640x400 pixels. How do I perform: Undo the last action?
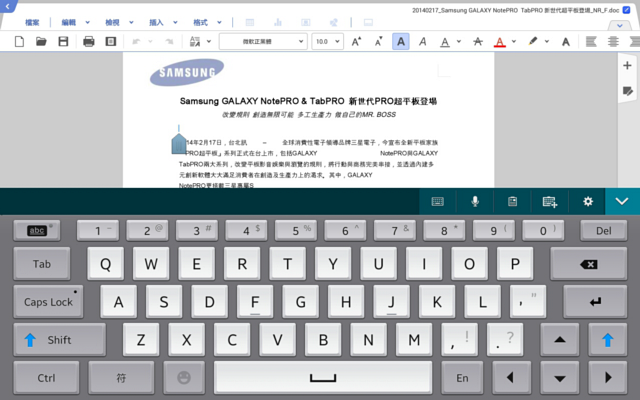coord(137,41)
